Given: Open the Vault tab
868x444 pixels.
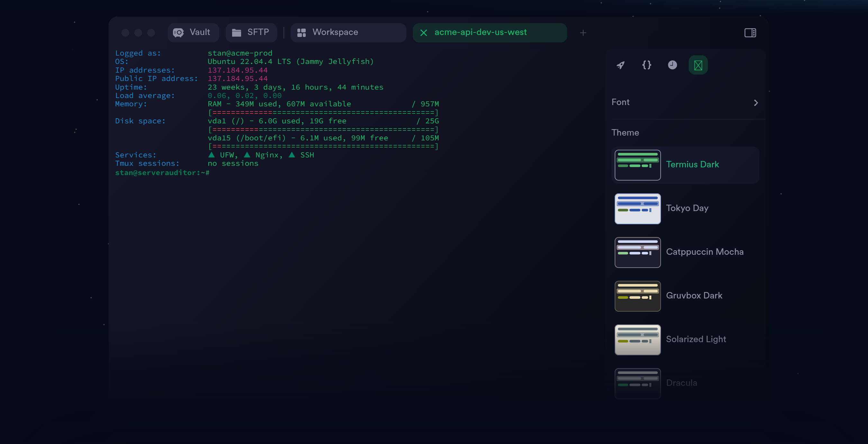Looking at the screenshot, I should tap(193, 32).
